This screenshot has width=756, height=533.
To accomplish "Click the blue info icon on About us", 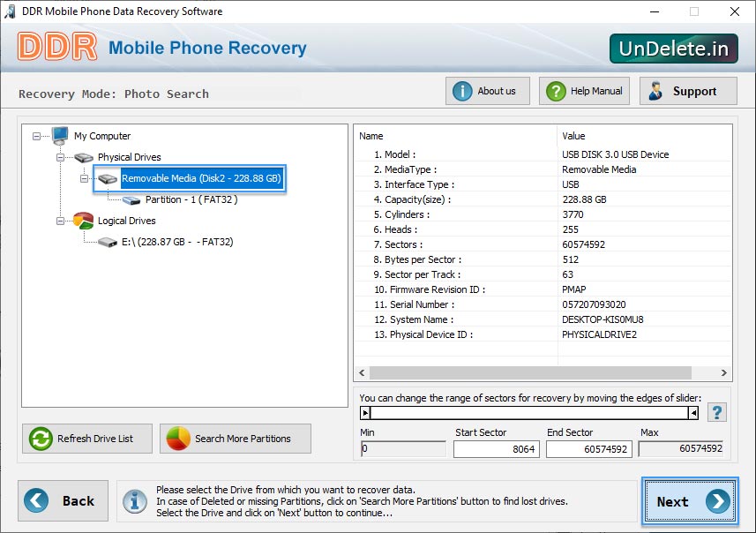I will 462,91.
